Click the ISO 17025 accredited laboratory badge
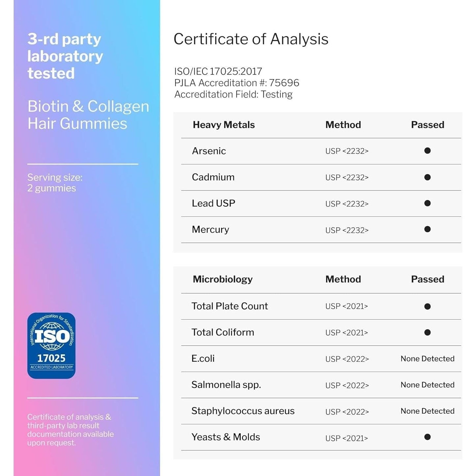 pos(51,346)
